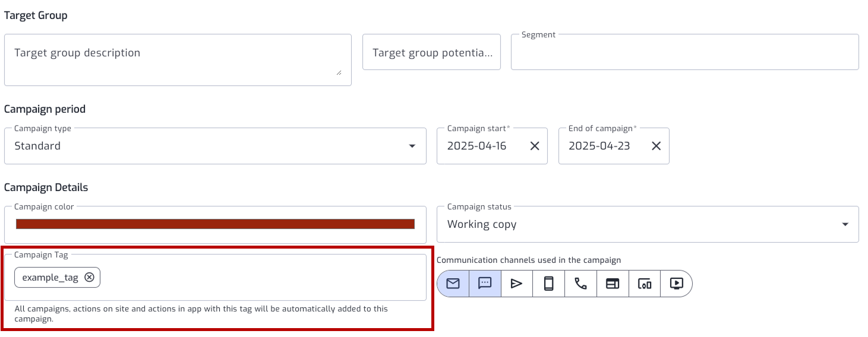Screen dimensions: 868x337
Task: Enable the multi-device channel icon
Action: [645, 284]
